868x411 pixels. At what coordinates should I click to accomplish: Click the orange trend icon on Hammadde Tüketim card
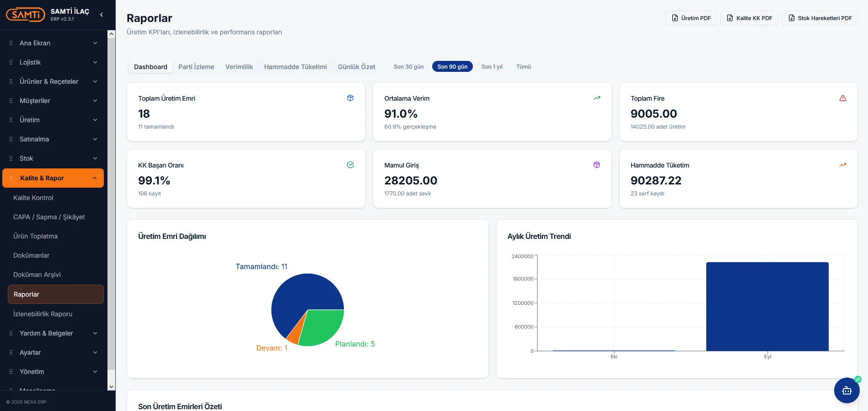pos(843,165)
